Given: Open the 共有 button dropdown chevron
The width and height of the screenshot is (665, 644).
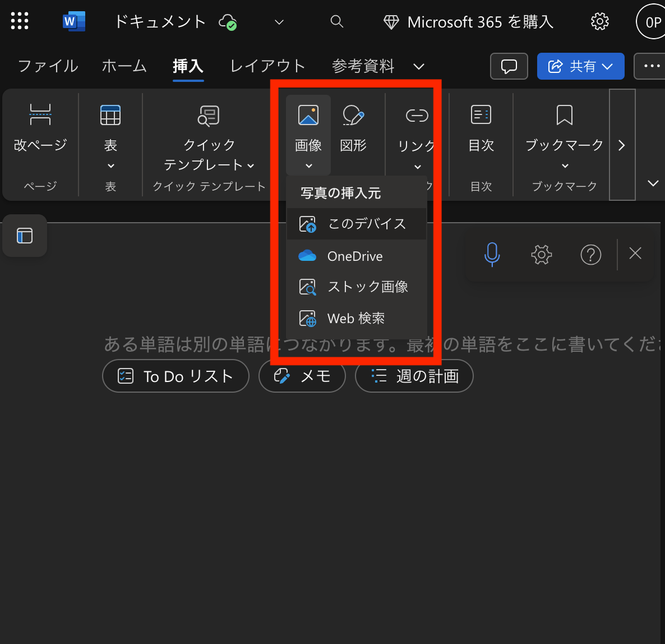Looking at the screenshot, I should [x=607, y=66].
